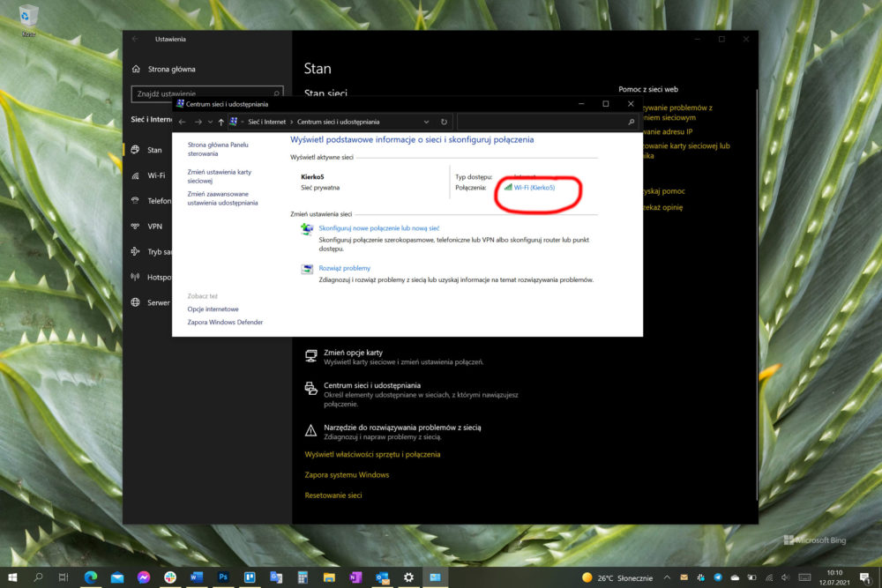Open the clock showing 10:10 12.07.2021
The width and height of the screenshot is (882, 588).
pos(834,578)
